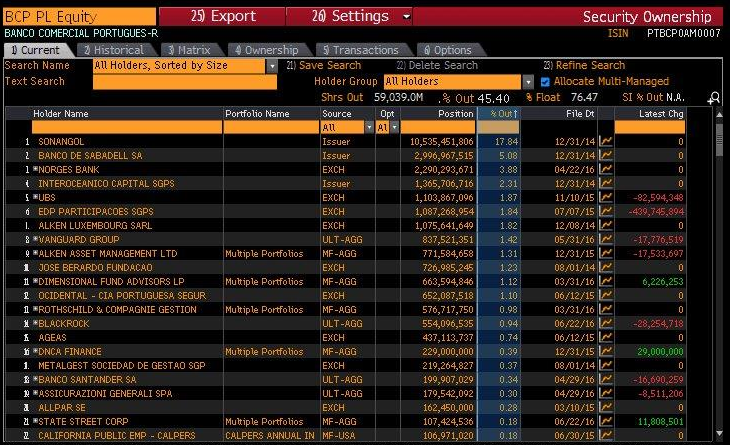
Task: Open chart icon for BANCO DE SABADELL SA row
Action: click(606, 155)
